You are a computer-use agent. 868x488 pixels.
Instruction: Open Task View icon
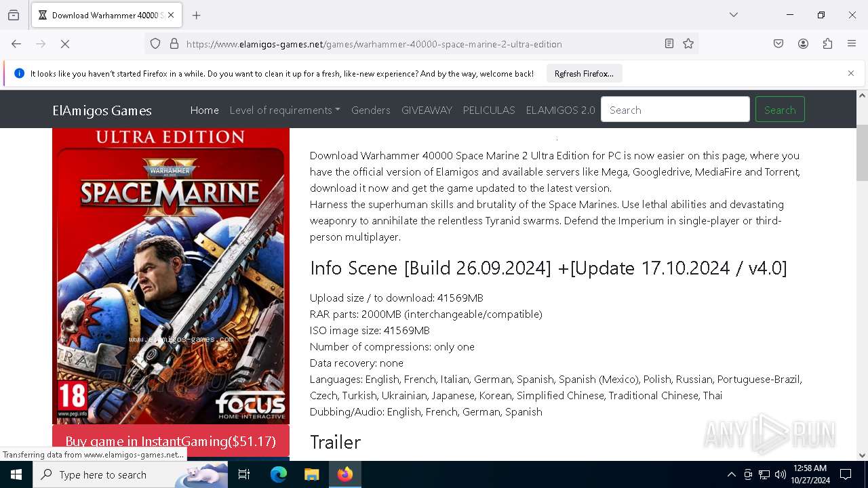click(244, 474)
